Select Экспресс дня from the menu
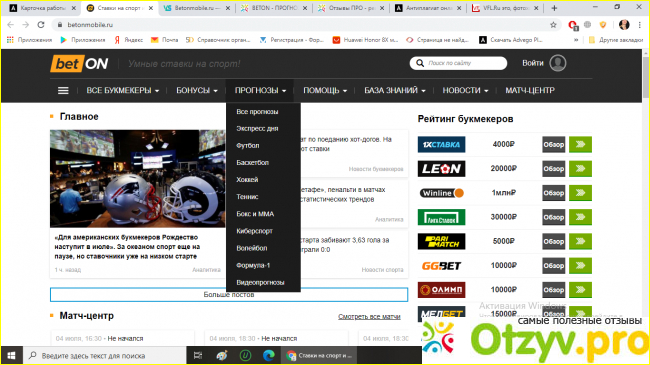 [257, 129]
